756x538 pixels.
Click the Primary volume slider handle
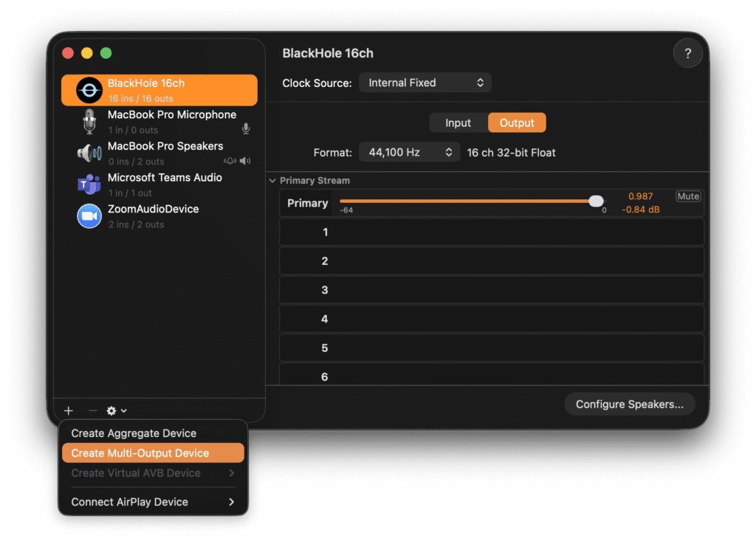click(x=597, y=201)
